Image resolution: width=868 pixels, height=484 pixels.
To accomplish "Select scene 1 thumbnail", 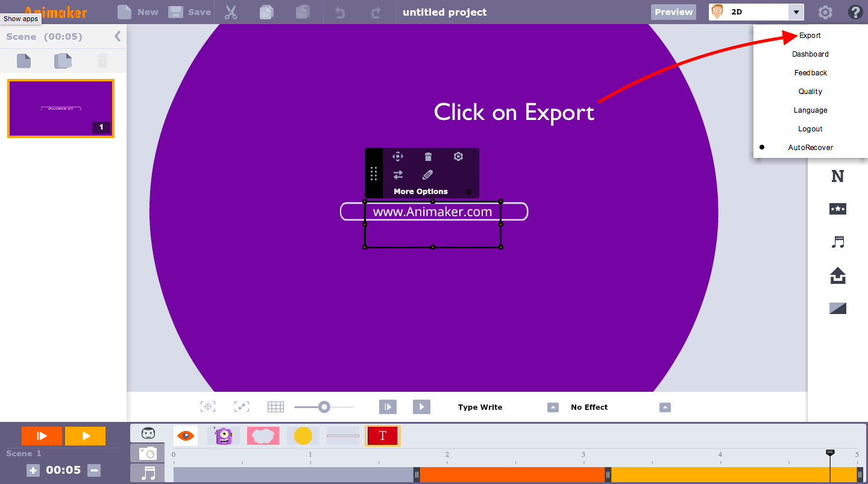I will (x=61, y=108).
